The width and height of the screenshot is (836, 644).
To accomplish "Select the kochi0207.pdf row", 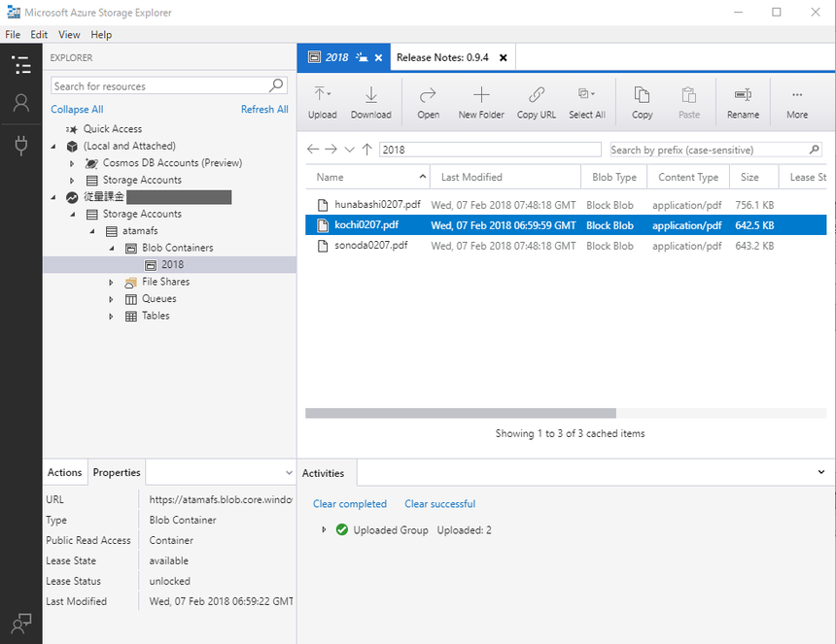I will [566, 225].
